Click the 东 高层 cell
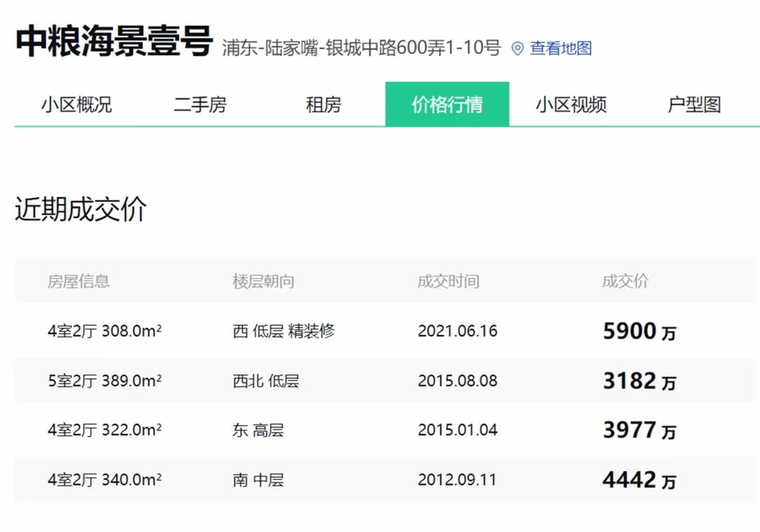 click(258, 430)
